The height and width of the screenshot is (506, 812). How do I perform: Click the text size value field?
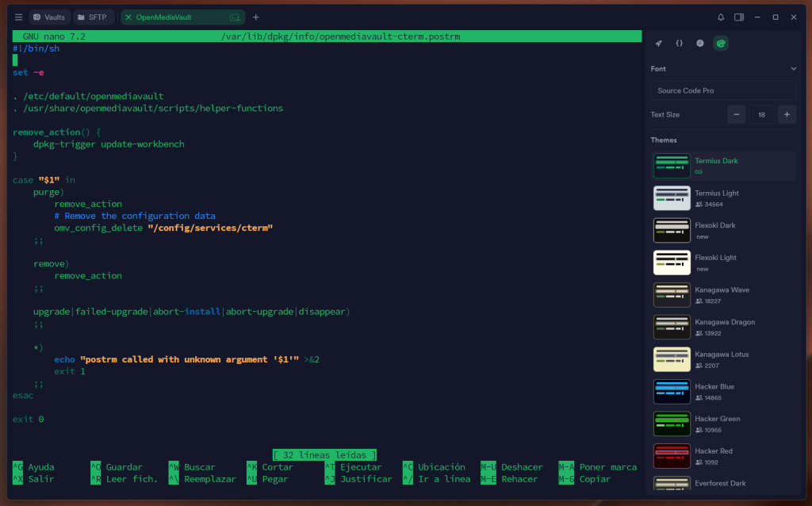click(761, 114)
